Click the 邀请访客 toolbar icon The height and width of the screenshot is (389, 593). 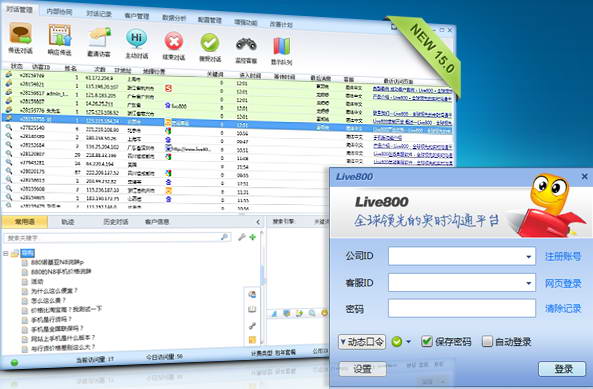(99, 37)
